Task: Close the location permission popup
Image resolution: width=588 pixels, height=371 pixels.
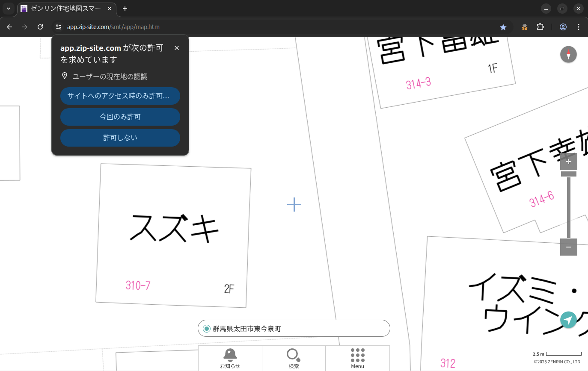Action: (x=177, y=48)
